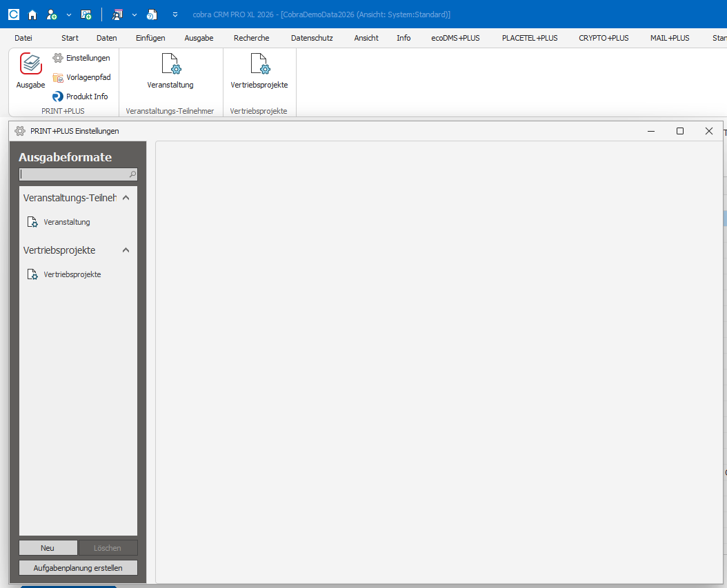The width and height of the screenshot is (727, 588).
Task: Click the Produkt Info button
Action: coord(80,97)
